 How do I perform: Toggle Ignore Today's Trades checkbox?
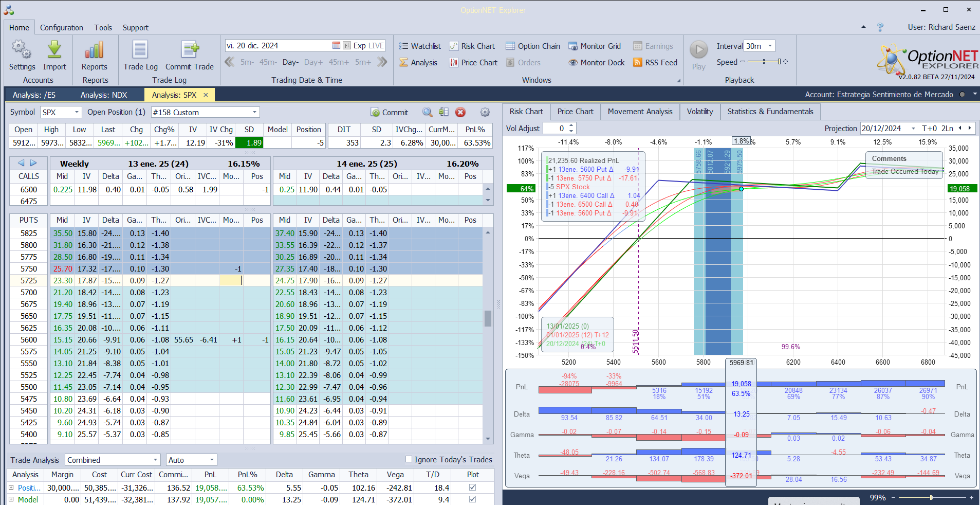(409, 459)
